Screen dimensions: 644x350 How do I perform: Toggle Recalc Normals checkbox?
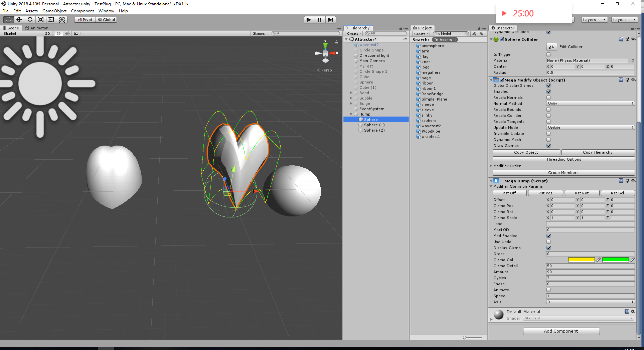pyautogui.click(x=548, y=98)
